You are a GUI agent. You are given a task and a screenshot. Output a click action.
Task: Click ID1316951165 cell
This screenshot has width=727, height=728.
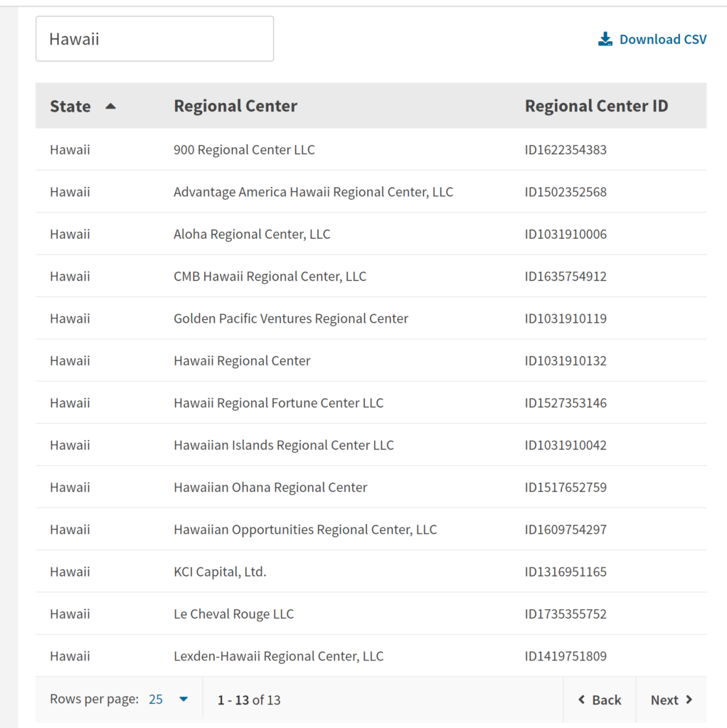(x=566, y=572)
